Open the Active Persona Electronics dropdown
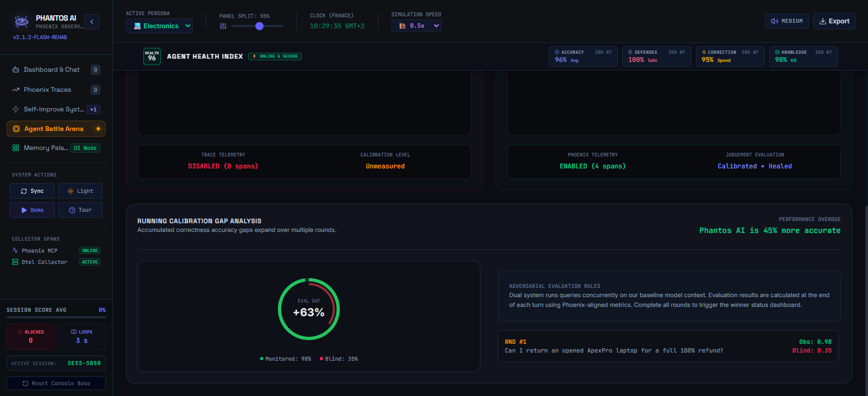Viewport: 868px width, 396px height. pos(159,26)
